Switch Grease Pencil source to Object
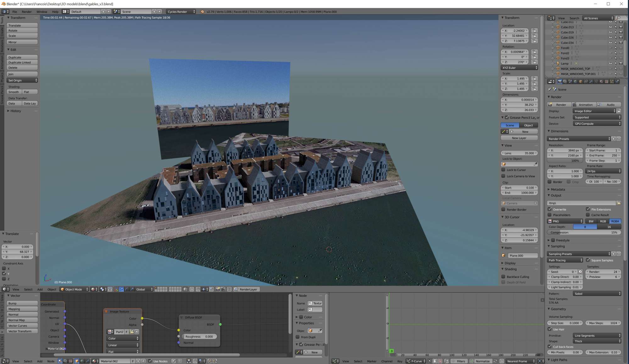The width and height of the screenshot is (629, 364). tap(528, 125)
